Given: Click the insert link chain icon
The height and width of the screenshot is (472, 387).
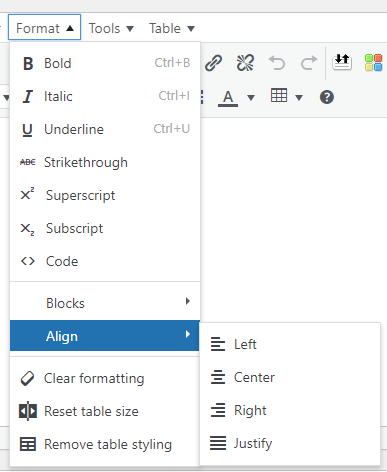Looking at the screenshot, I should [x=213, y=63].
